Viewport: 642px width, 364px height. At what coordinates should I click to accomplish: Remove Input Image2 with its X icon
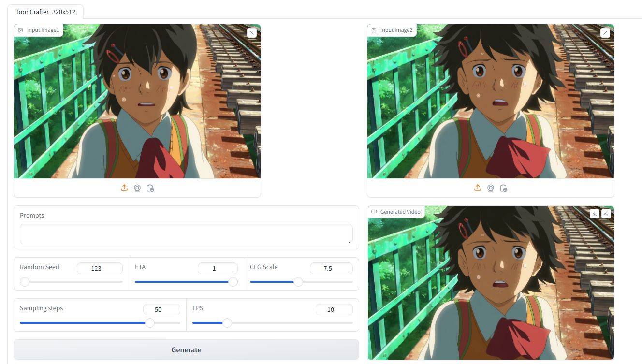click(605, 33)
